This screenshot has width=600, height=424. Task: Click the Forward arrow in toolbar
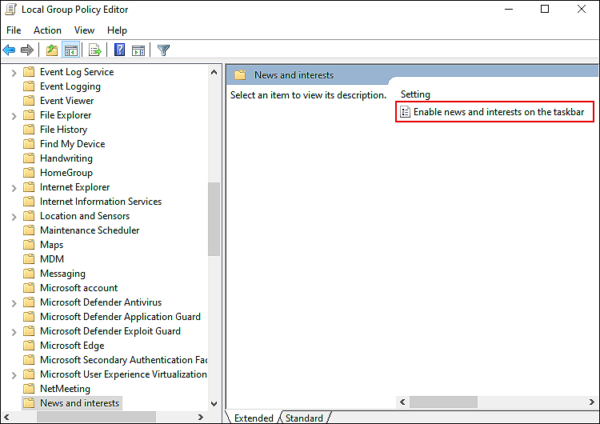click(28, 50)
